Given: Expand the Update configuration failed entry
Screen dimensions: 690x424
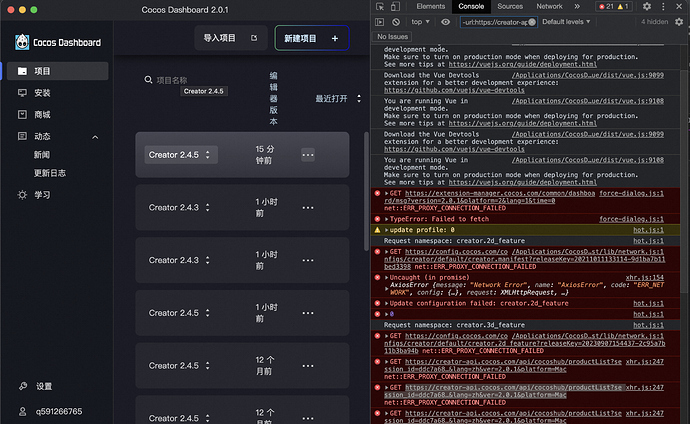Looking at the screenshot, I should [x=386, y=303].
